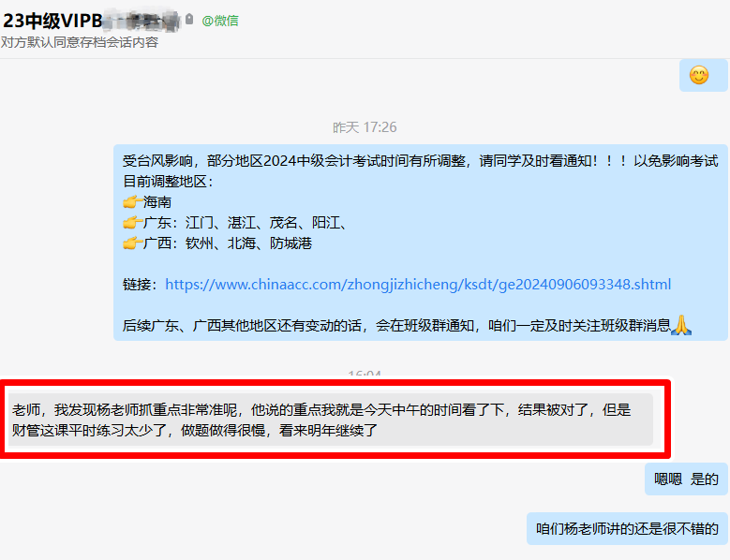Open the chinaacc.com exam notice link
The image size is (730, 560).
418,284
